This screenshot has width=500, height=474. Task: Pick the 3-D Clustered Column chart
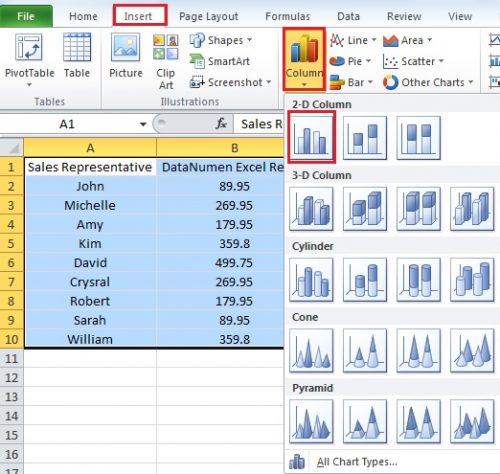point(311,209)
